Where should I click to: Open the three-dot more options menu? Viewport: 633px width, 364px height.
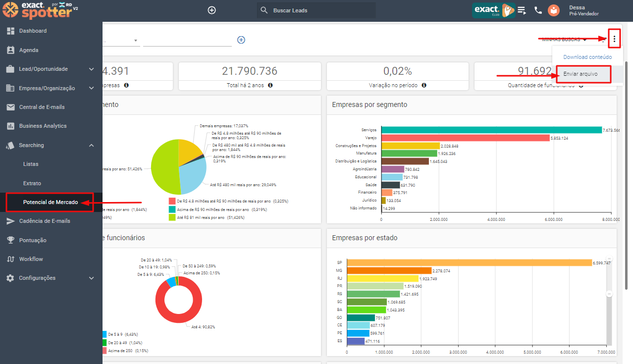[614, 39]
